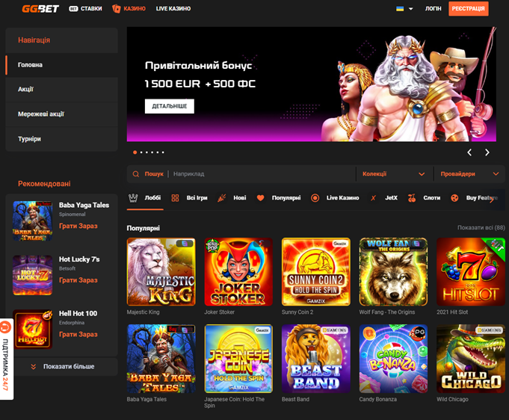This screenshot has width=509, height=420.
Task: Click the Детальніше banner button
Action: [170, 106]
